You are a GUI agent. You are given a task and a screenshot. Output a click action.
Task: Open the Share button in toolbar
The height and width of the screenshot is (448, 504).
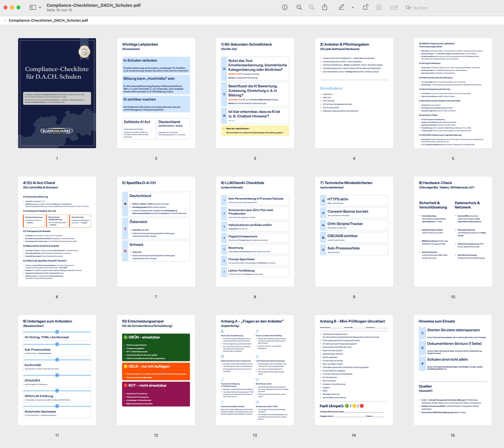coord(325,7)
